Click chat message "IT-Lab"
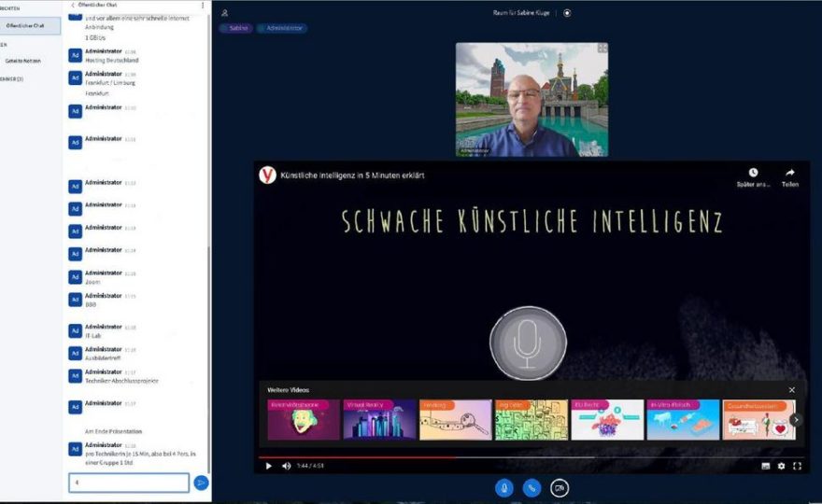 (92, 336)
